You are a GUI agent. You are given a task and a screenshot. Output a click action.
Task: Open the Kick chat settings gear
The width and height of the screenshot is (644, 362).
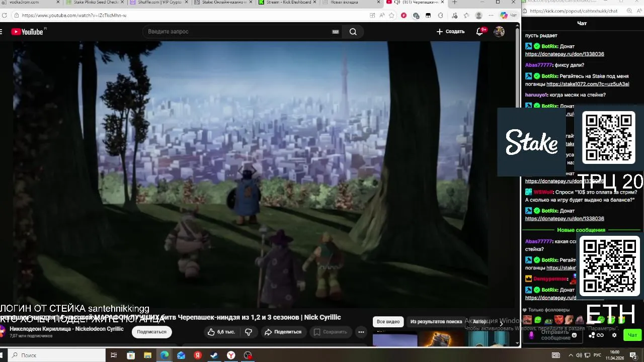[614, 335]
